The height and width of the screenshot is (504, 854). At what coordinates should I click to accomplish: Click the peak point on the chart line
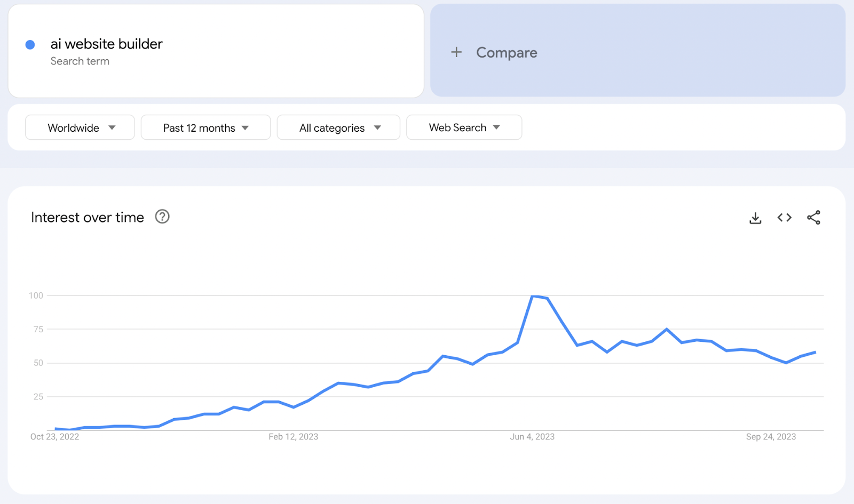(x=533, y=296)
